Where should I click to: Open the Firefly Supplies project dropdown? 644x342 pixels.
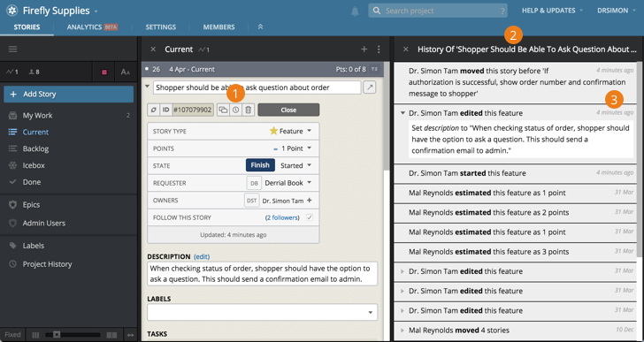click(x=96, y=11)
